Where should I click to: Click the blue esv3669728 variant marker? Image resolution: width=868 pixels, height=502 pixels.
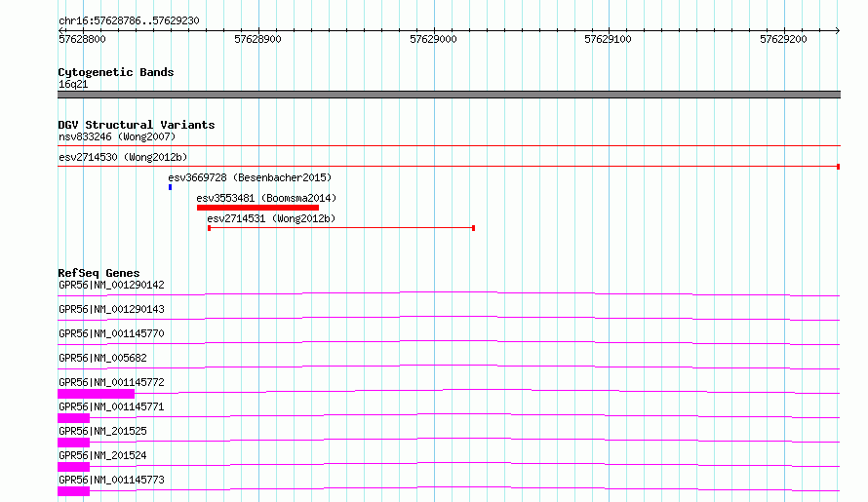[170, 187]
